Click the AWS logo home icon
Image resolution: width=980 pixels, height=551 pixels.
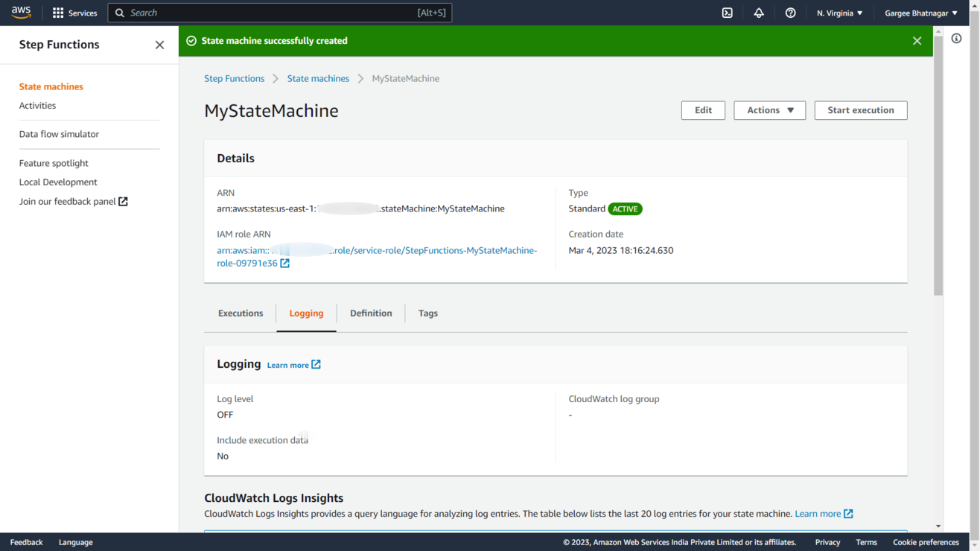coord(21,13)
